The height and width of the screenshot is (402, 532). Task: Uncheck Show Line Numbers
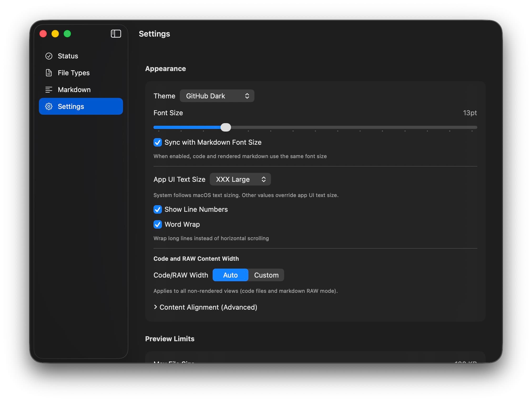click(157, 209)
